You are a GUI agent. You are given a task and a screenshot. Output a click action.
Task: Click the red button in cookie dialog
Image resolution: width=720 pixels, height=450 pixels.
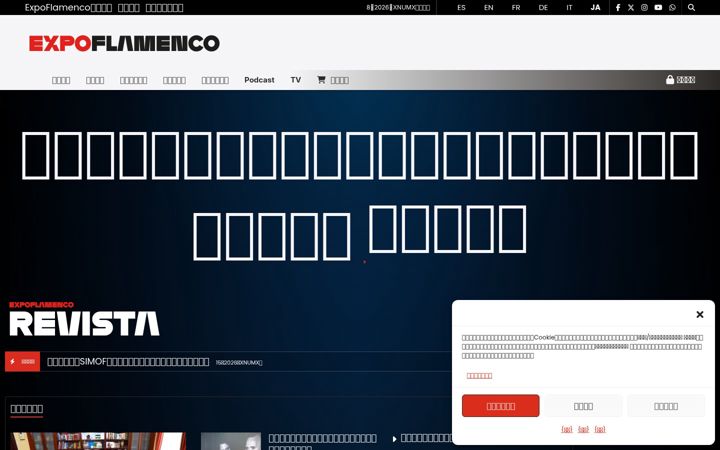click(x=501, y=406)
